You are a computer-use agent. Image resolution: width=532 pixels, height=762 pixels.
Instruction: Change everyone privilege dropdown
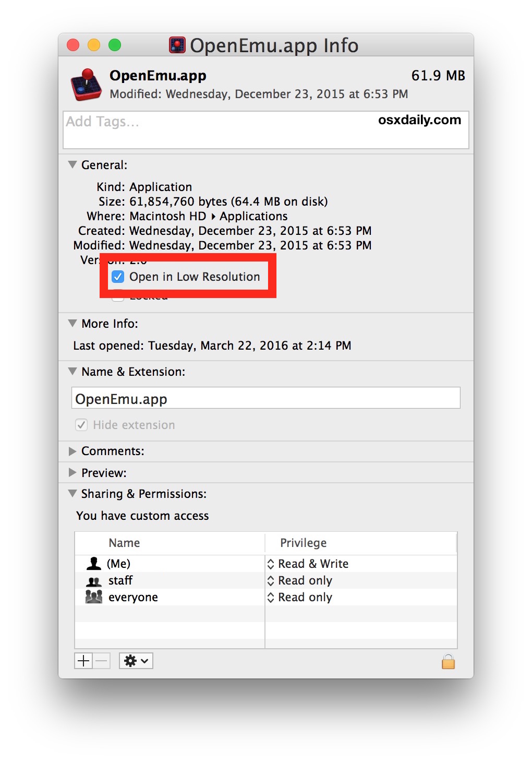(300, 597)
